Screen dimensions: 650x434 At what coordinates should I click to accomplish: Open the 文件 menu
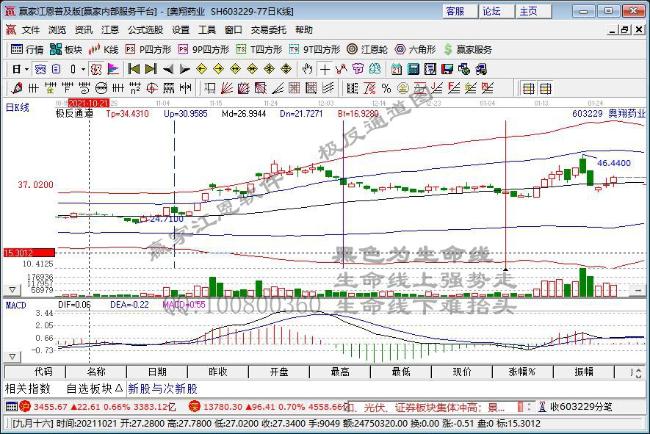pos(31,30)
